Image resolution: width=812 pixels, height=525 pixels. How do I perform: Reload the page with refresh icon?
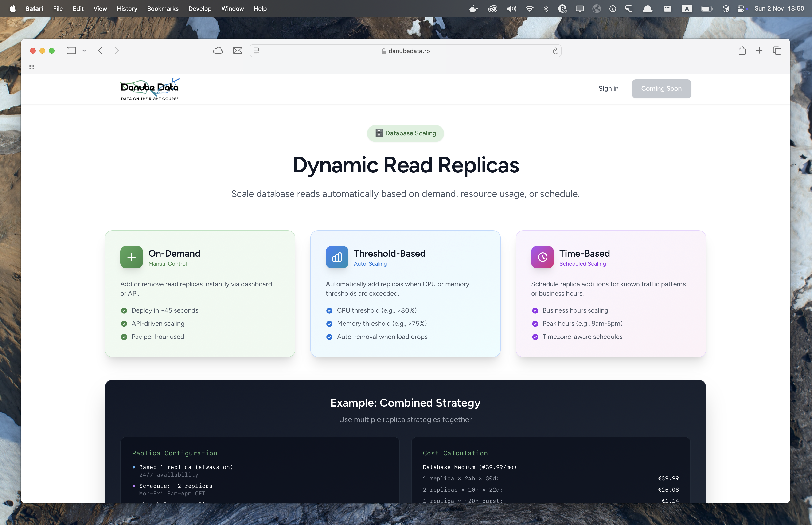pyautogui.click(x=555, y=51)
